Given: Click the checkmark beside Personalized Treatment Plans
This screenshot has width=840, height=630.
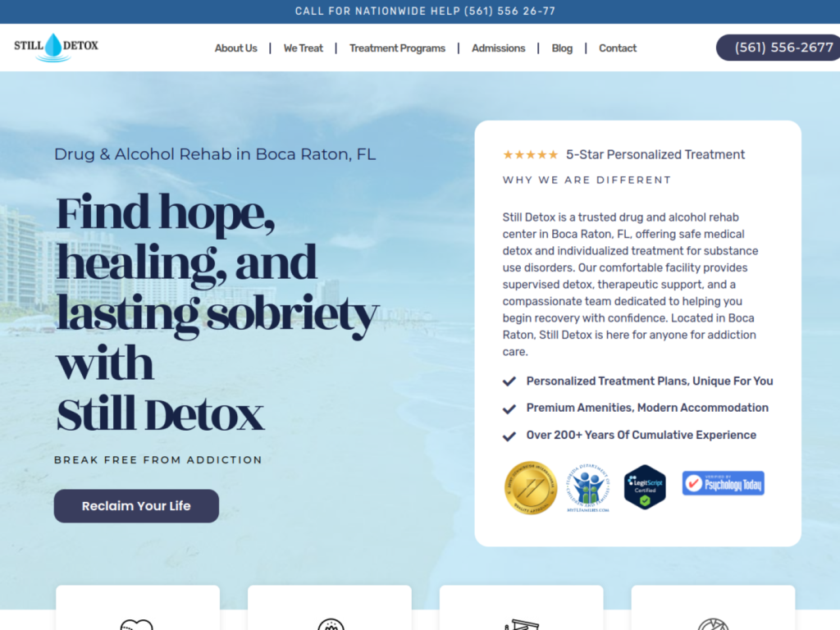Looking at the screenshot, I should tap(509, 381).
